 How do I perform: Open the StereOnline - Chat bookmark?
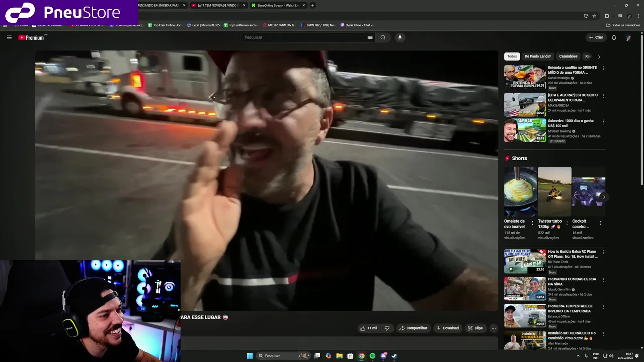(x=357, y=25)
